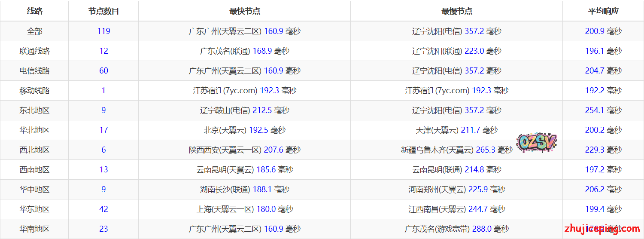The height and width of the screenshot is (239, 644).
Task: Click 云南昆明(联通) 214.8 毫秒 entry
Action: (456, 169)
